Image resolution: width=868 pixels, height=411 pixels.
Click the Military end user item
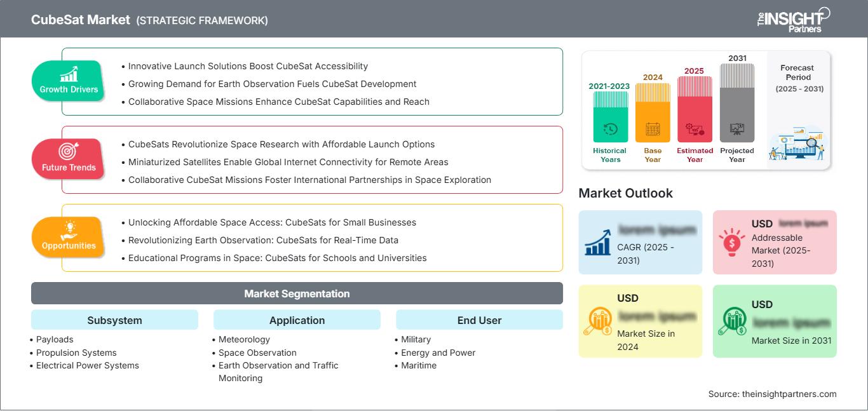pyautogui.click(x=416, y=340)
